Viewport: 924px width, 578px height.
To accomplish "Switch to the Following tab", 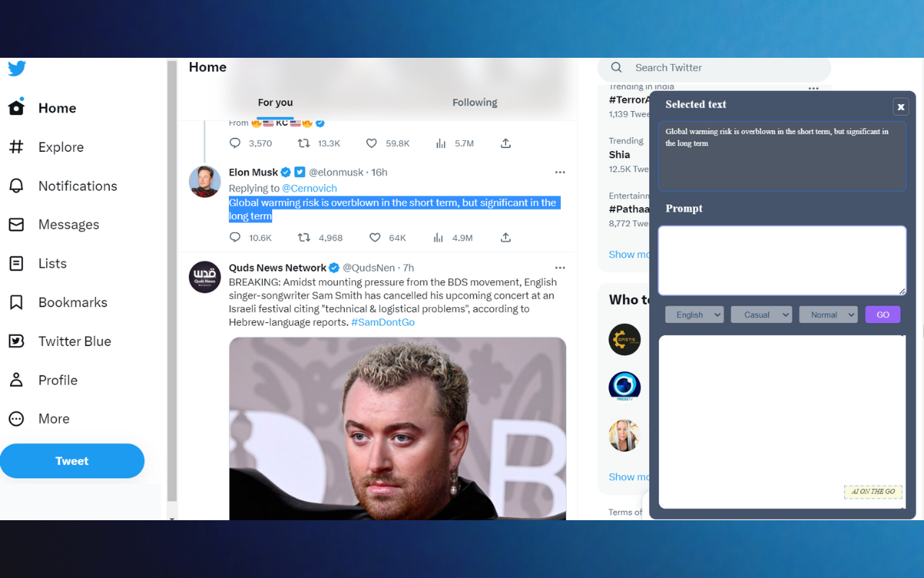I will pos(475,103).
